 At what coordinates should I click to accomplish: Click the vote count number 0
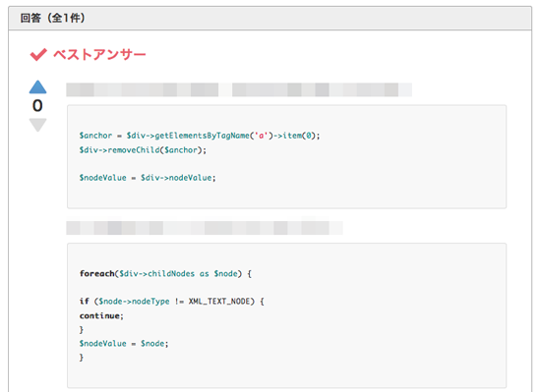(37, 106)
